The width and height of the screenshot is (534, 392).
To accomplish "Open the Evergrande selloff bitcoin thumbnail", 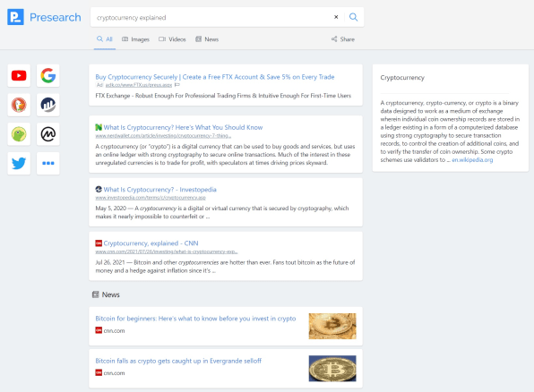I will (332, 369).
